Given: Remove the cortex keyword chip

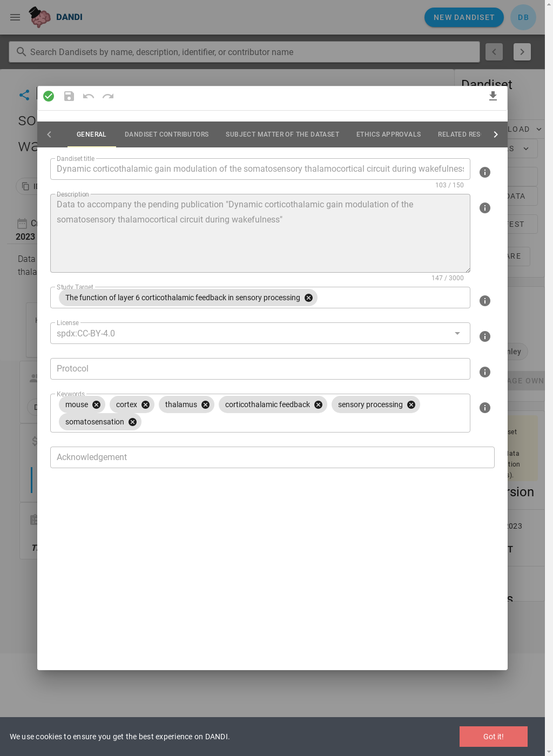Looking at the screenshot, I should (x=145, y=404).
